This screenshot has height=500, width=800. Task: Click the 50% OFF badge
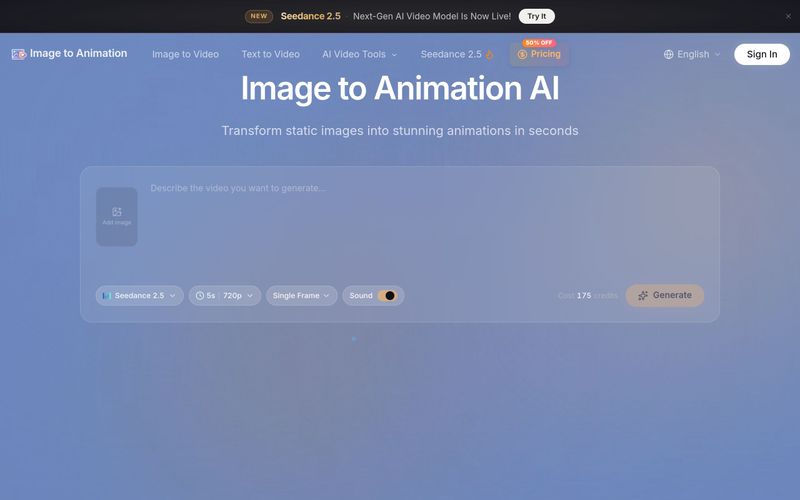pyautogui.click(x=539, y=43)
